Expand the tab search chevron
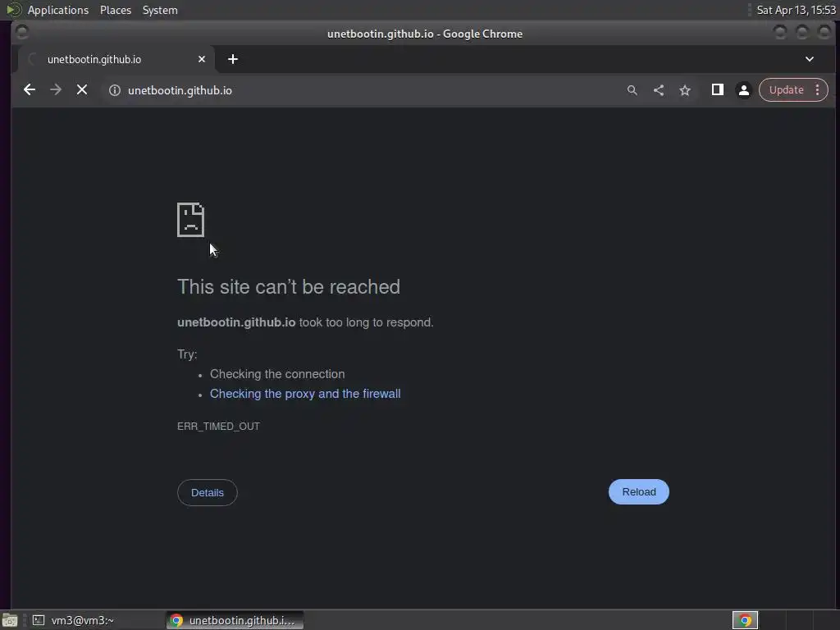The width and height of the screenshot is (840, 630). pyautogui.click(x=810, y=59)
